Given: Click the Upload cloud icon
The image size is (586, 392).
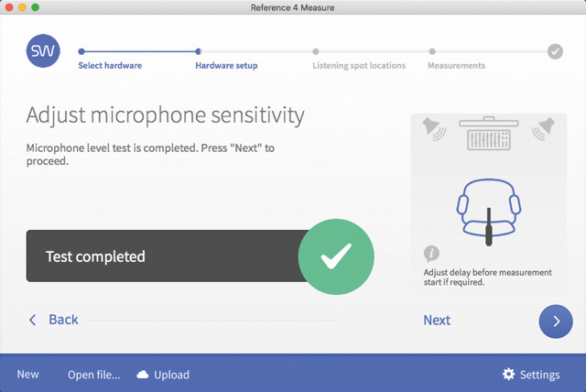Looking at the screenshot, I should tap(143, 375).
